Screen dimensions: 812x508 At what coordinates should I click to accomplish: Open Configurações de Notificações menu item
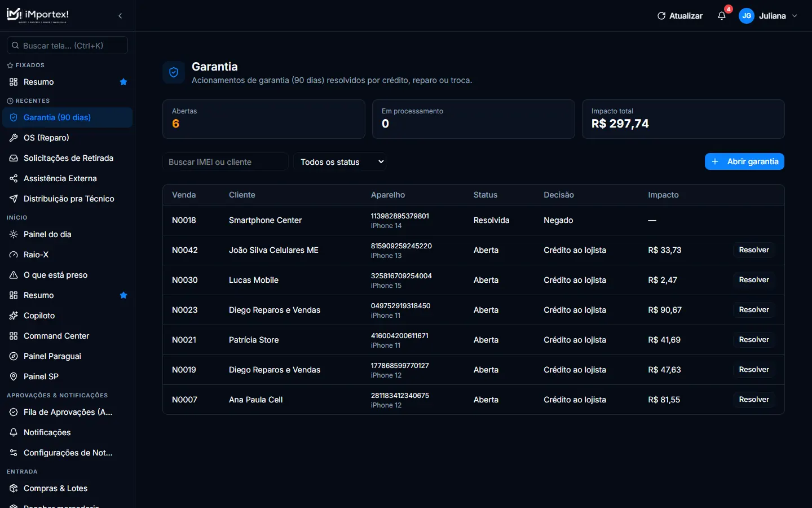68,453
